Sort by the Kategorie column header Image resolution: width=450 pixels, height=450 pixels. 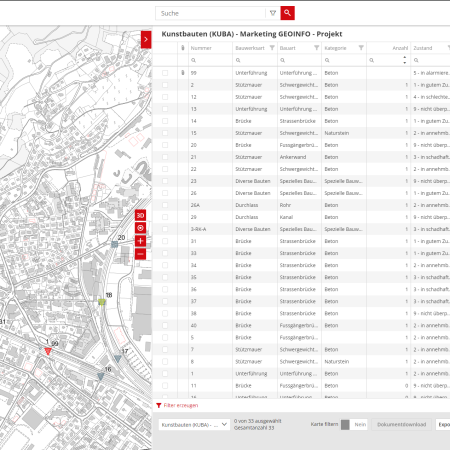(335, 48)
